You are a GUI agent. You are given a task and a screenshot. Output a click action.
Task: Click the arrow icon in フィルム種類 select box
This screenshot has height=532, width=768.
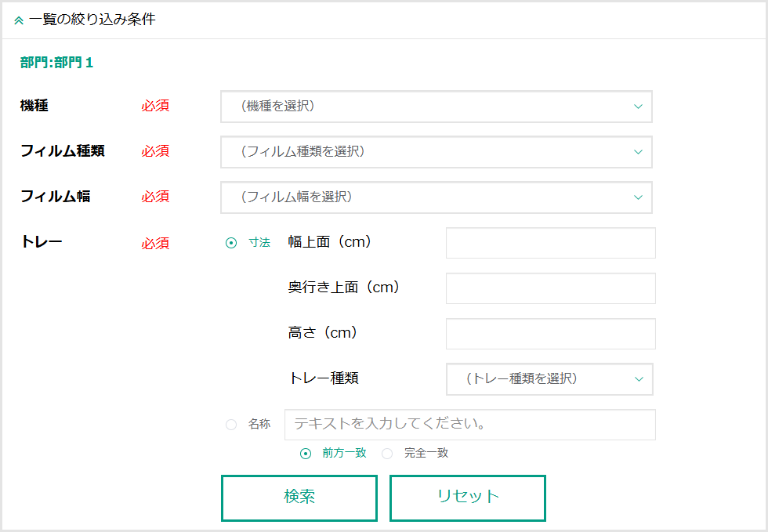[638, 152]
